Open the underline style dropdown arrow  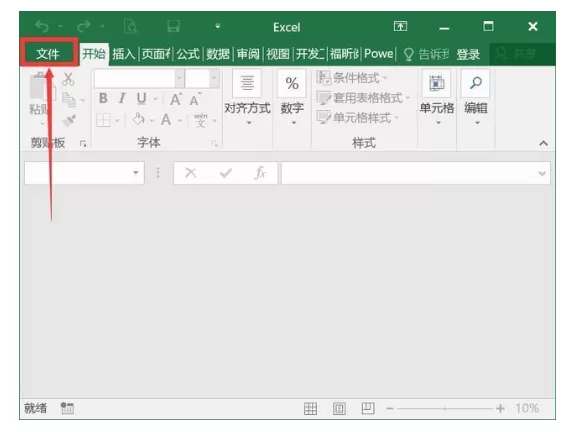[x=155, y=99]
